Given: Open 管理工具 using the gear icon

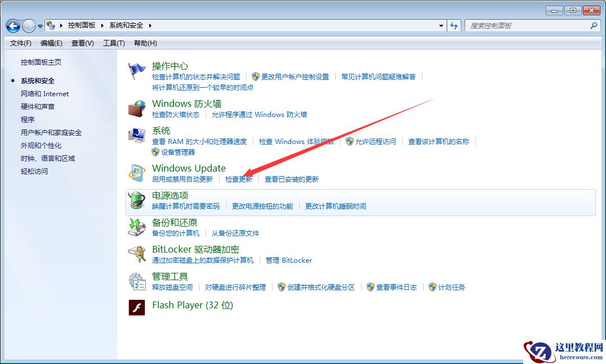Looking at the screenshot, I should [x=136, y=281].
